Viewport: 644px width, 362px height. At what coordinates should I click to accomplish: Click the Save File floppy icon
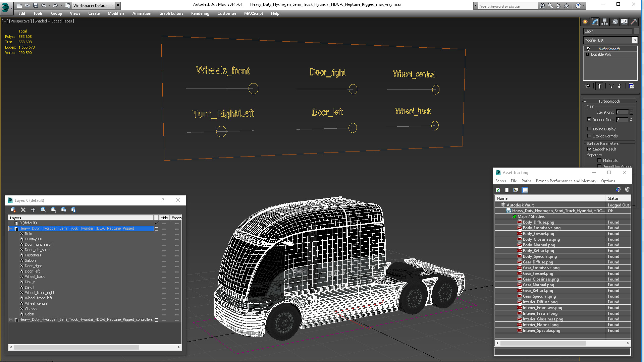point(36,5)
